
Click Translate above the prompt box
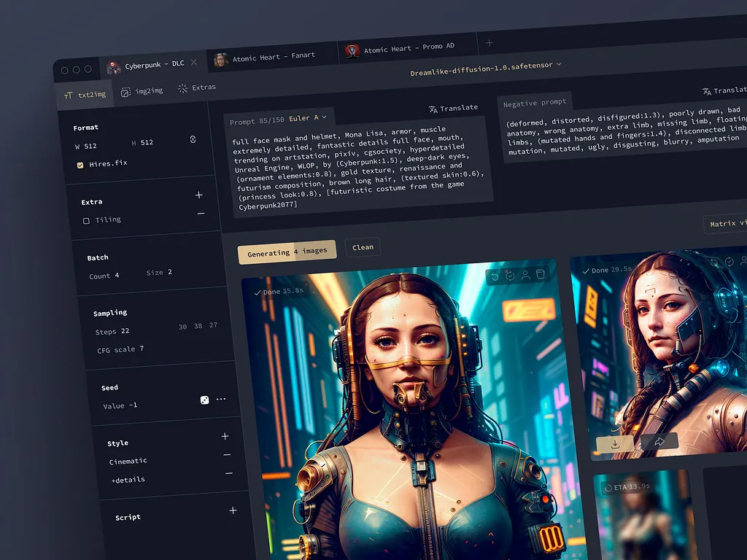453,108
